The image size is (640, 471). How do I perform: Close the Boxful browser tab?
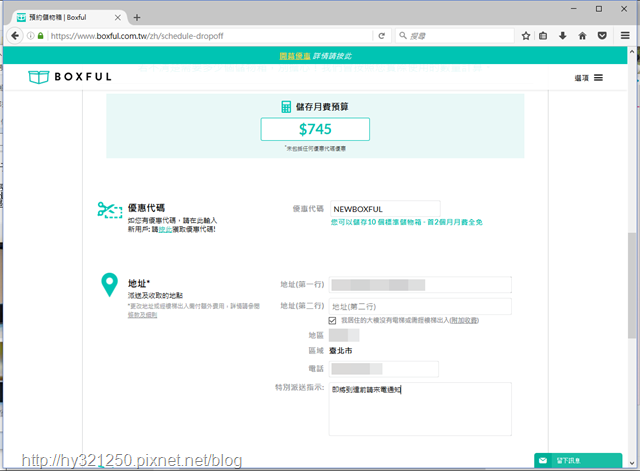tap(118, 18)
